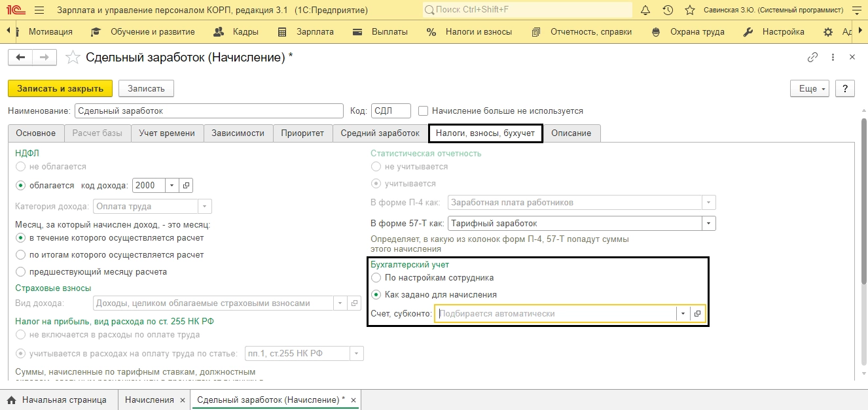Switch to the Основное tab

tap(36, 133)
